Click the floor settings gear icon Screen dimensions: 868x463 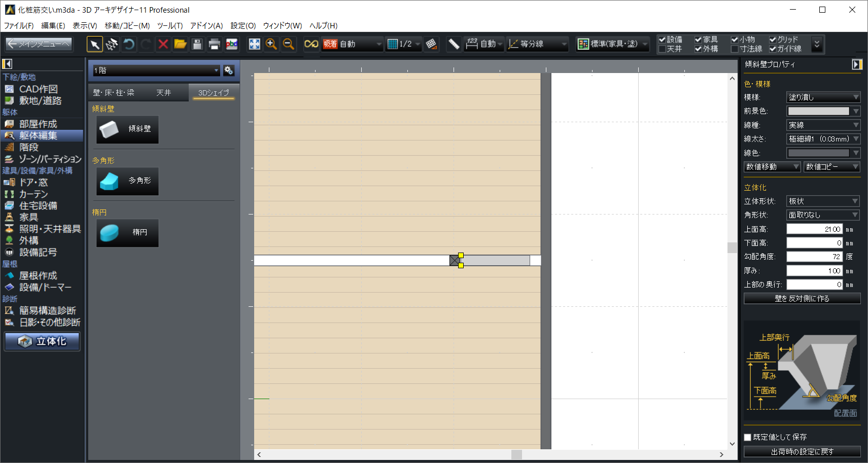point(229,70)
